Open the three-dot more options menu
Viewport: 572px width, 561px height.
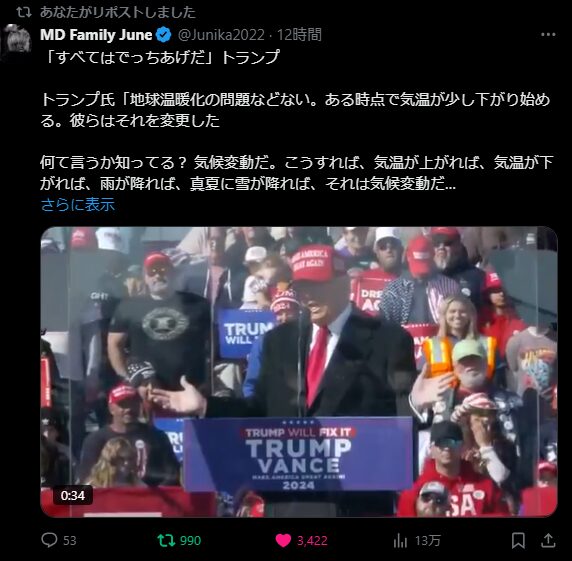pyautogui.click(x=548, y=35)
